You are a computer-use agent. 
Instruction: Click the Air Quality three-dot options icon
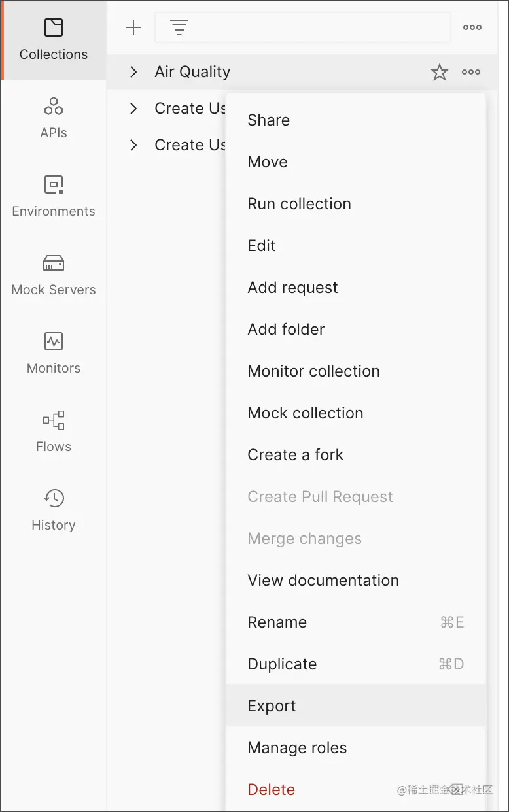tap(471, 73)
